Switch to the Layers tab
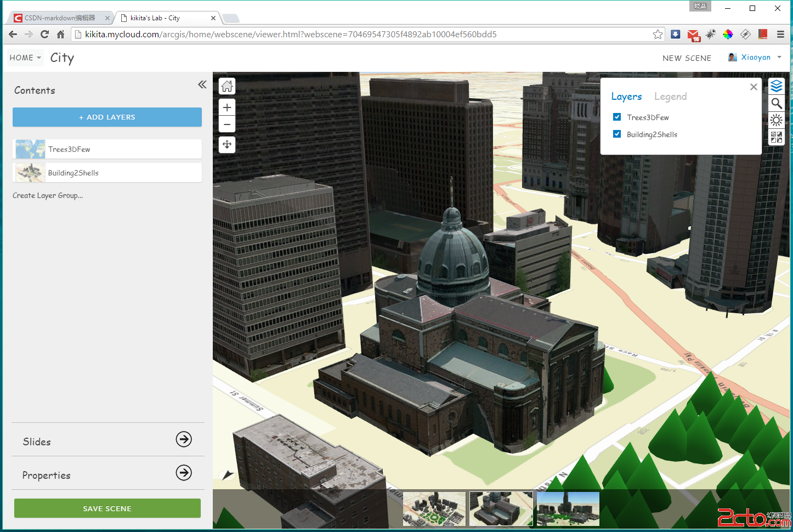Screen dimensions: 793x532 point(626,97)
